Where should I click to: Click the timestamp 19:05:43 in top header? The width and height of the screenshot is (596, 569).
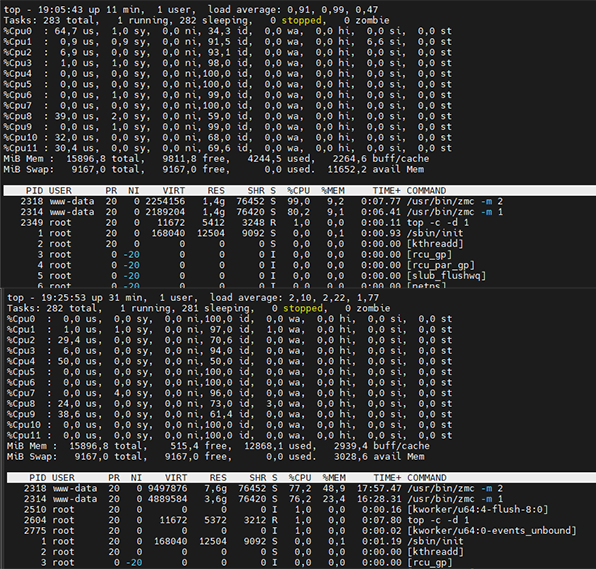click(60, 10)
